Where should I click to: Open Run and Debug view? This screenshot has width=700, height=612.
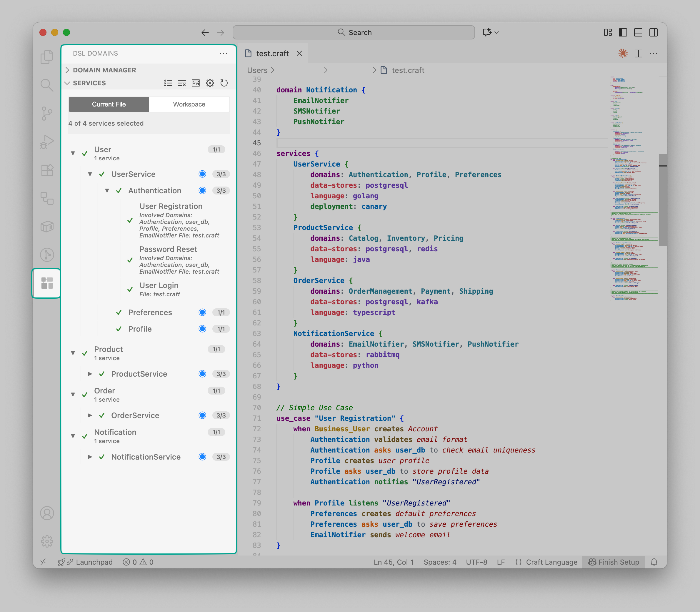coord(47,142)
